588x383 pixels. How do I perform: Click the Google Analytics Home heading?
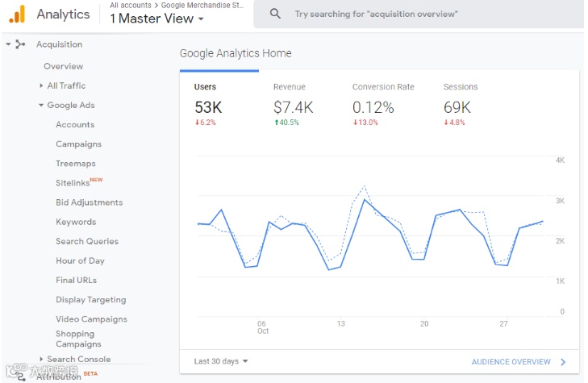[236, 53]
